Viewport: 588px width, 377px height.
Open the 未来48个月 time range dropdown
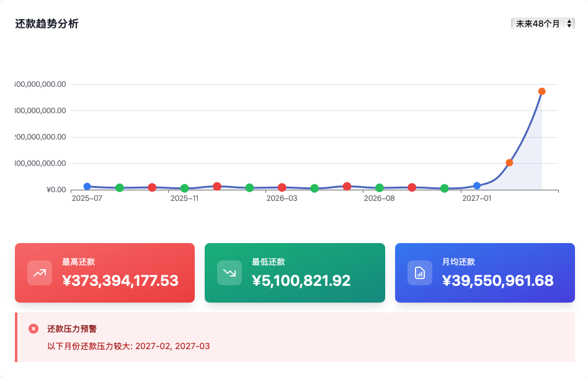(x=543, y=24)
